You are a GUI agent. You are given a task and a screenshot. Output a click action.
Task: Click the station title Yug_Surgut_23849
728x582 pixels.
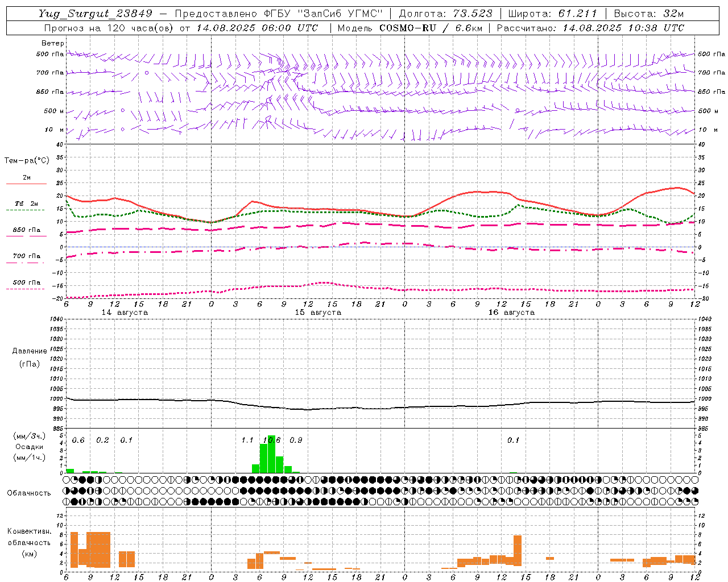96,14
